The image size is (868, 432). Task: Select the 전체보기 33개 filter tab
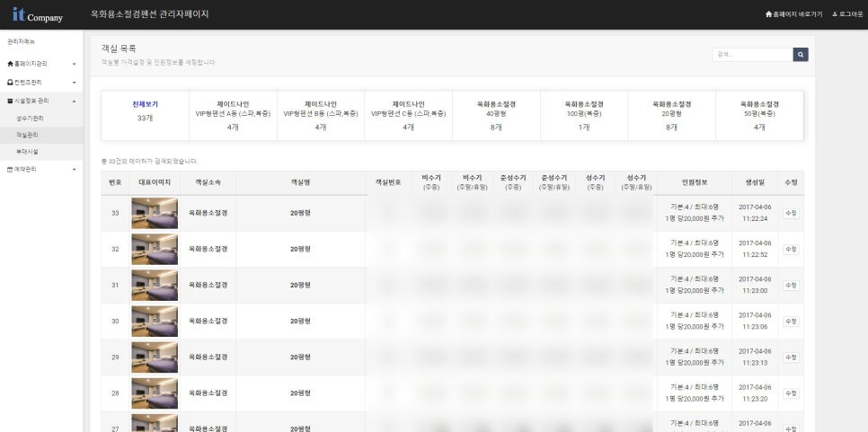(x=145, y=116)
